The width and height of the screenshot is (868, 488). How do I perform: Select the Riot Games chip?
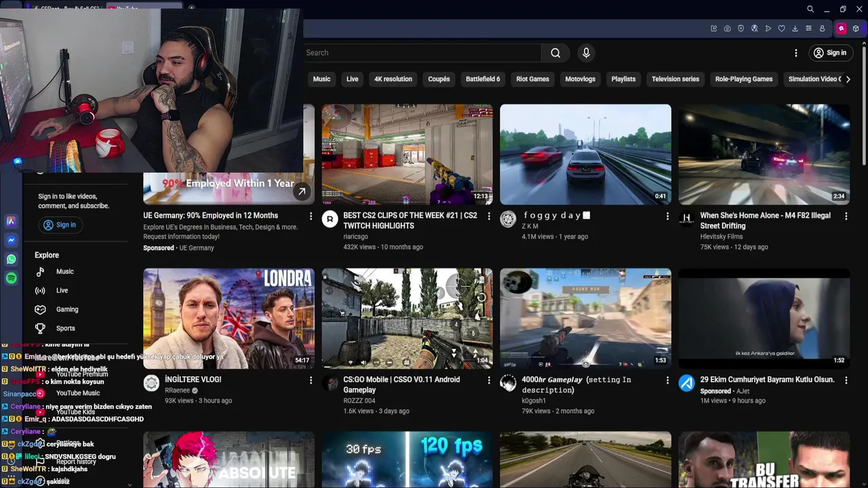[532, 79]
